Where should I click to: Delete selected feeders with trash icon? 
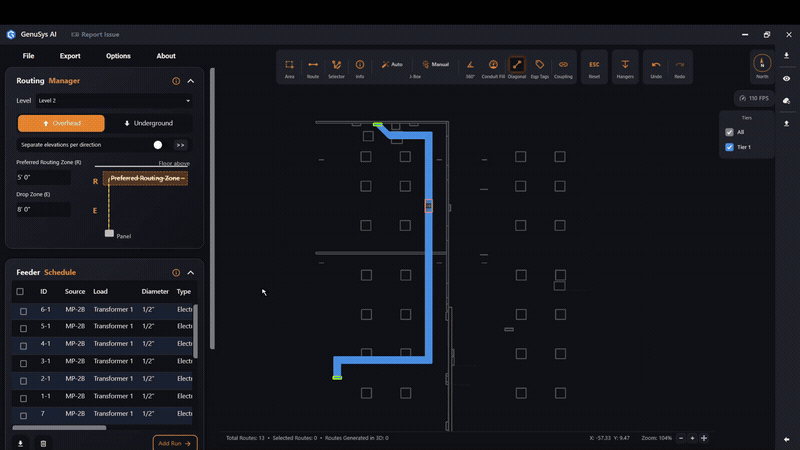pyautogui.click(x=43, y=443)
